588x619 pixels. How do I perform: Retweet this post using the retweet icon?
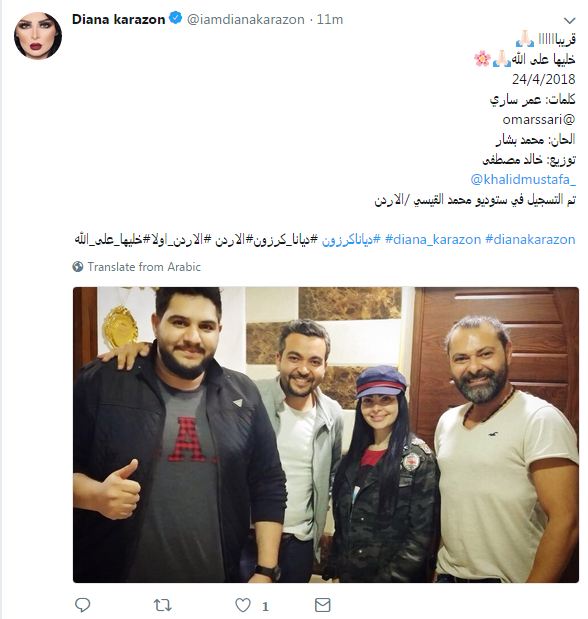[x=162, y=605]
